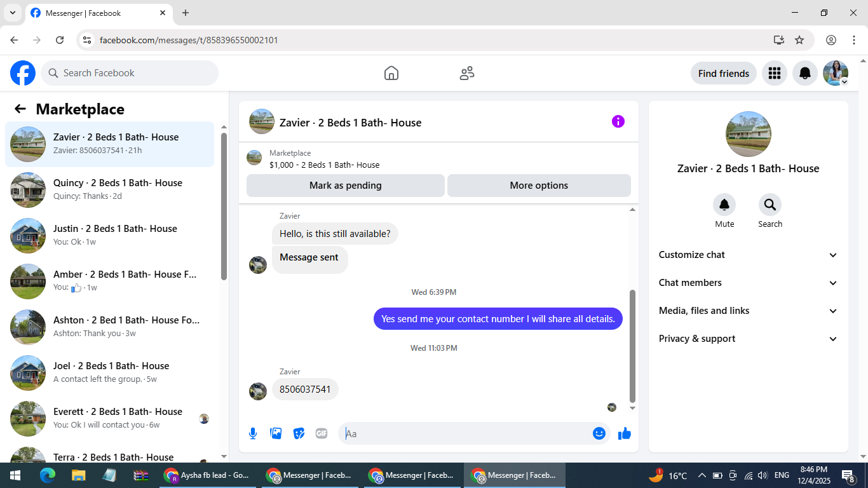Click the choose sticker icon
Screen dimensions: 868x488
(x=299, y=433)
